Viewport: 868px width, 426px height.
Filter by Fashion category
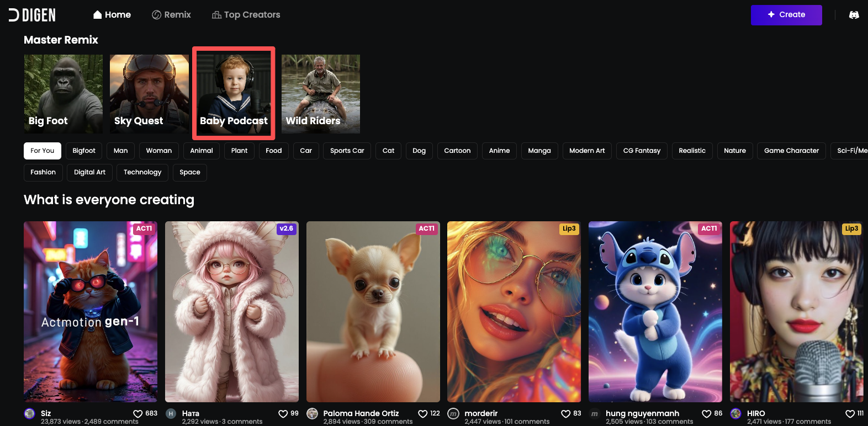point(43,172)
